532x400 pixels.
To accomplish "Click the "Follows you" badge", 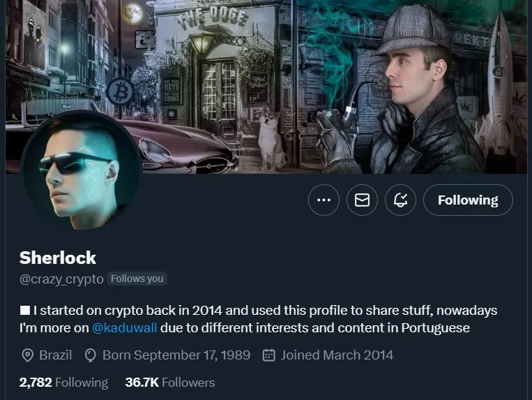I will tap(137, 279).
